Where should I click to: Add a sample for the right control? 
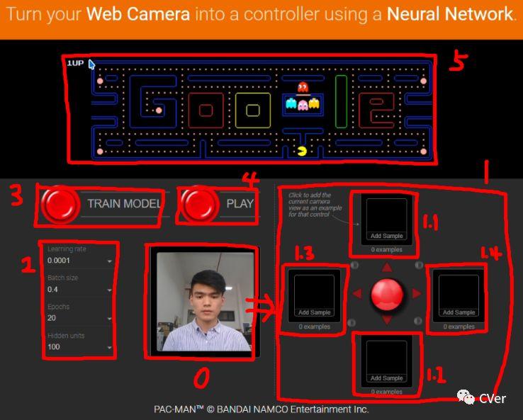(459, 296)
